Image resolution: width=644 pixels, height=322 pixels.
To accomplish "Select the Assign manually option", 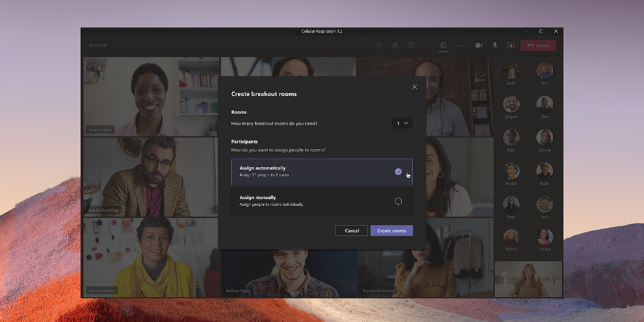I will tap(321, 201).
